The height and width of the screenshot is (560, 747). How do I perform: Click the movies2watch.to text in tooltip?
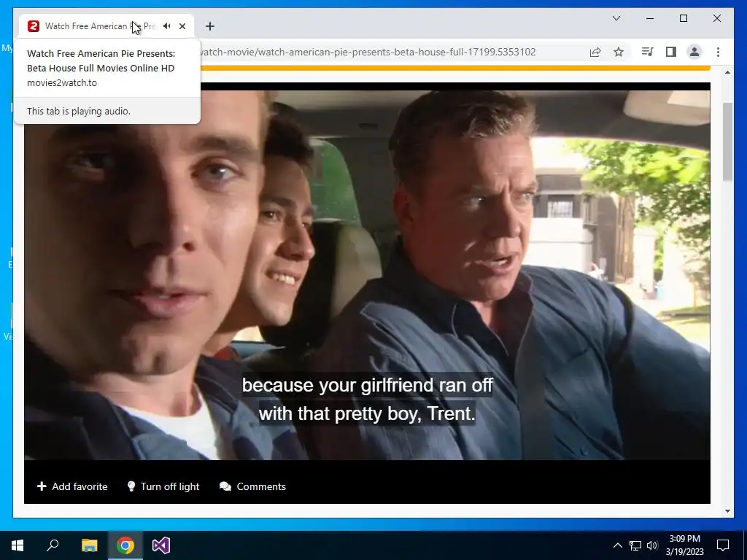coord(62,83)
